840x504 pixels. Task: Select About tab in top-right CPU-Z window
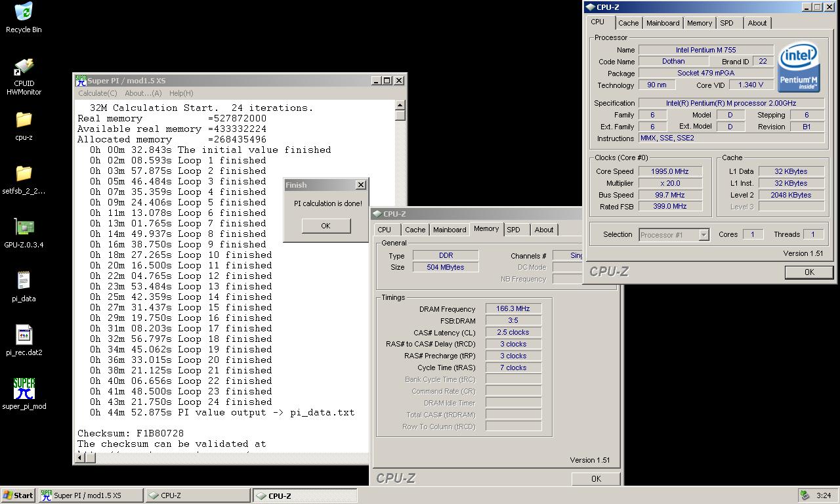tap(757, 23)
